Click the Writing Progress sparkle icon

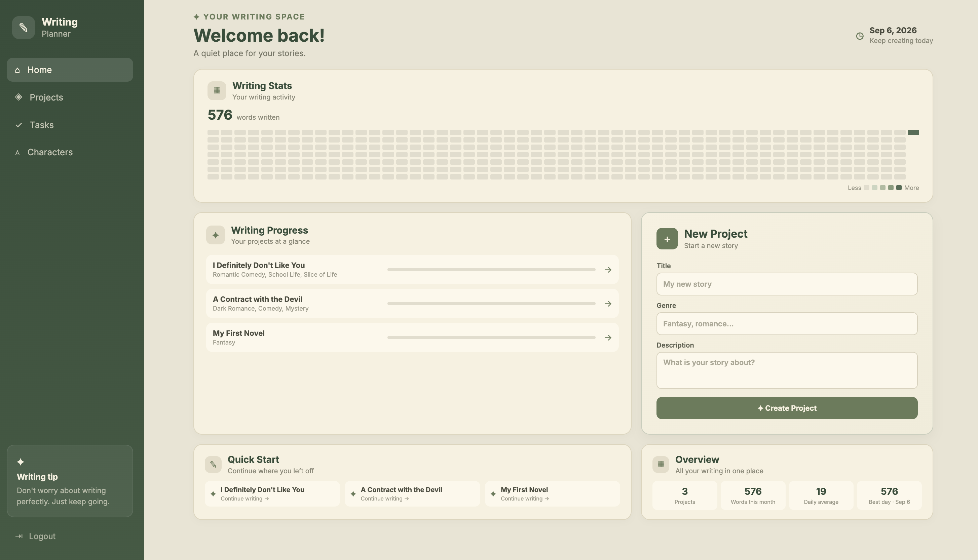coord(216,235)
